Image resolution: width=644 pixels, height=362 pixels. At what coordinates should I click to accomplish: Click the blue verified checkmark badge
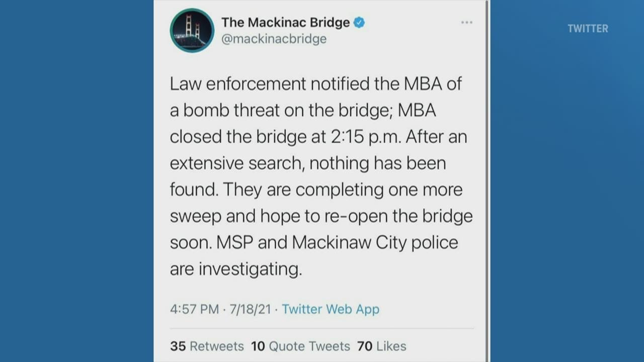tap(359, 23)
